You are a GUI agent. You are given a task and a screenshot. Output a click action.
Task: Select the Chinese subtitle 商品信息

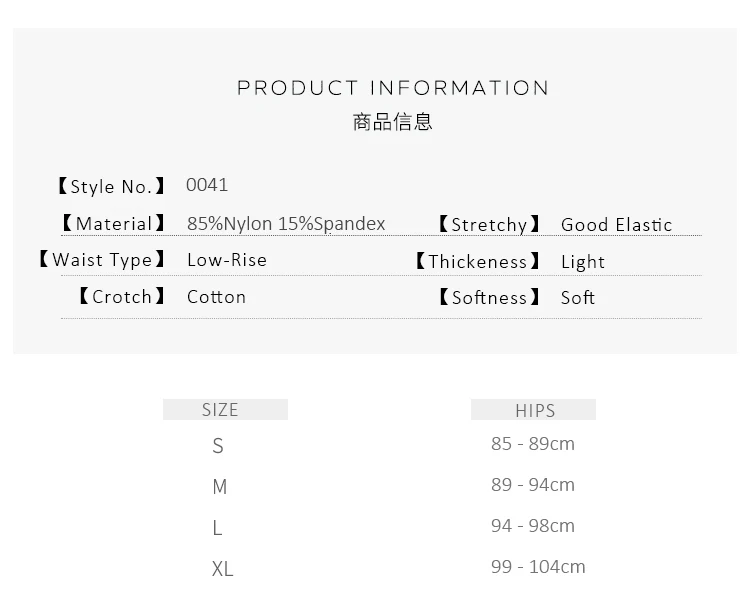point(393,122)
